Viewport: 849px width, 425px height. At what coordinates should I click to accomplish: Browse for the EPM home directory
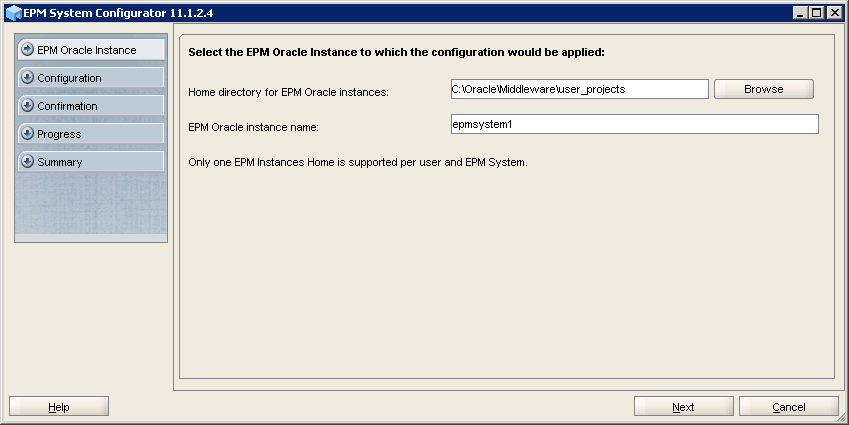click(x=763, y=89)
